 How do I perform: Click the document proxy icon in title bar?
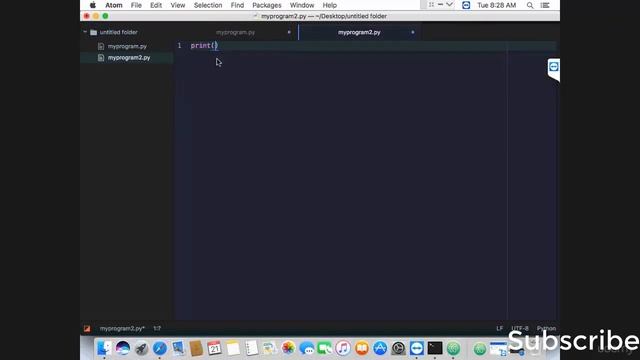[x=256, y=16]
